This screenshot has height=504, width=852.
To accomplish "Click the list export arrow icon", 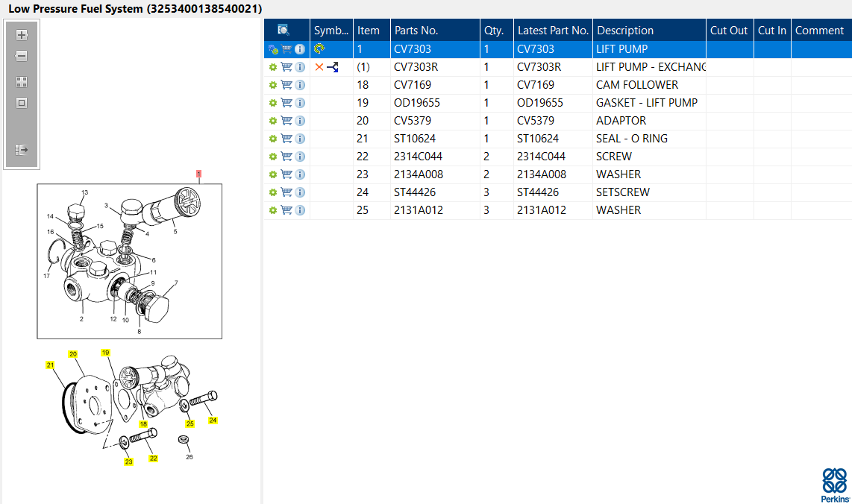I will click(x=22, y=150).
